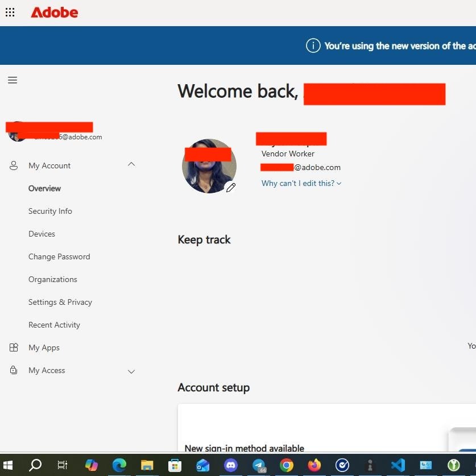Open Discord from the taskbar
Viewport: 476px width, 476px height.
[x=231, y=465]
